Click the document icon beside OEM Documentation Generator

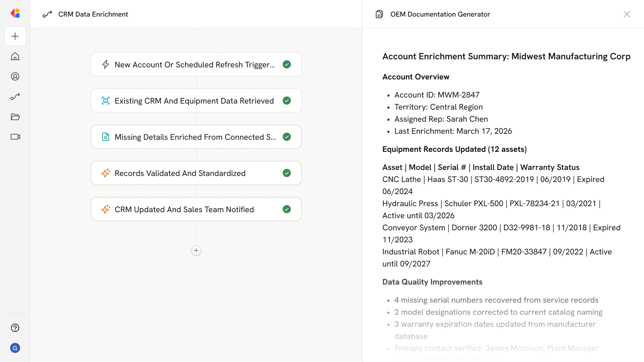(379, 14)
